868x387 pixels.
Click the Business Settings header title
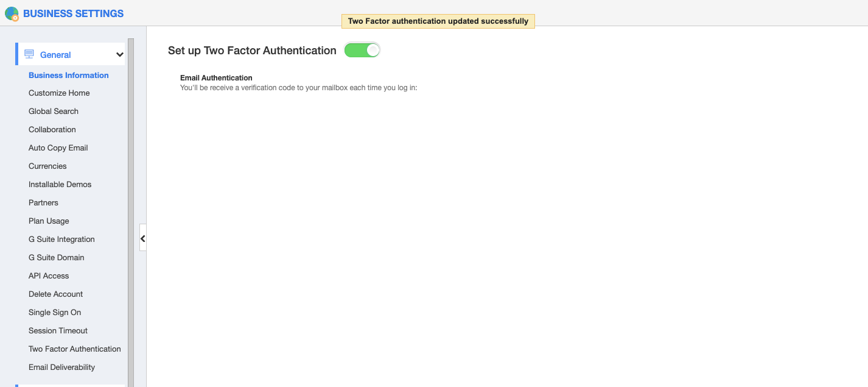[73, 13]
